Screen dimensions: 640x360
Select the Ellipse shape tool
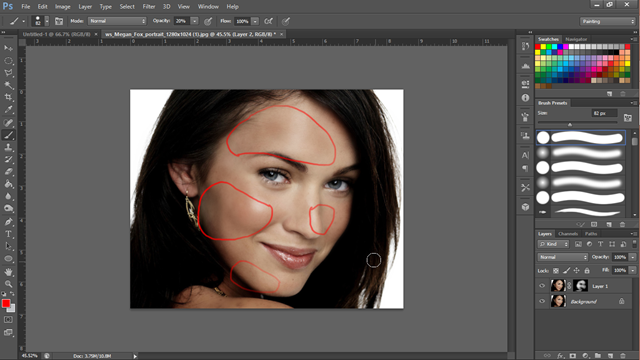point(8,259)
